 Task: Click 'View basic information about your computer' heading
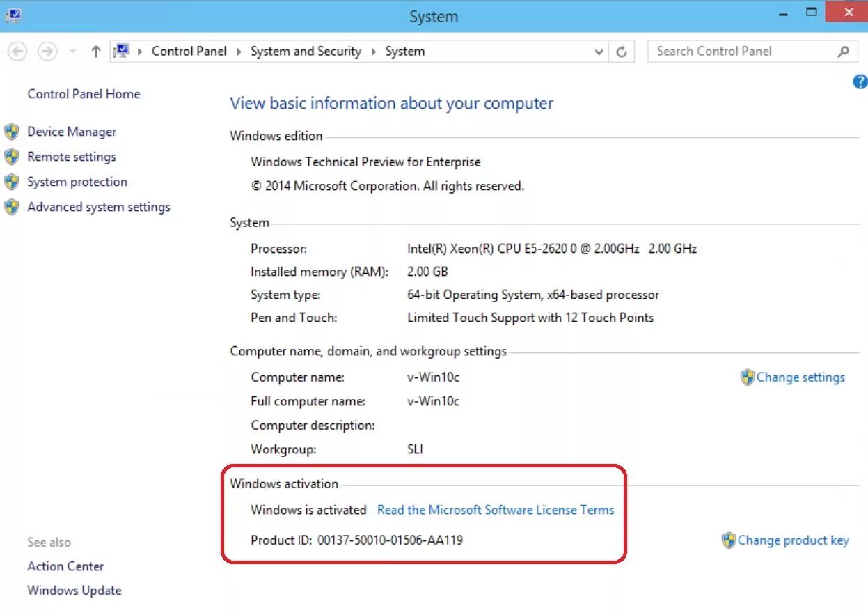pos(392,103)
